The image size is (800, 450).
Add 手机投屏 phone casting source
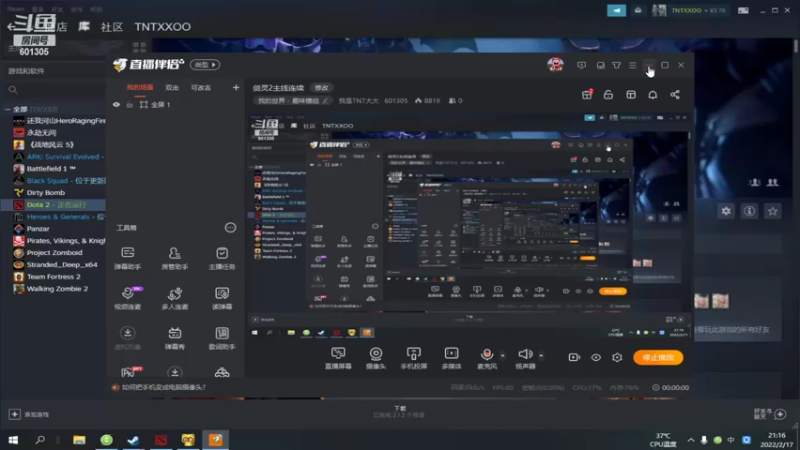click(413, 358)
